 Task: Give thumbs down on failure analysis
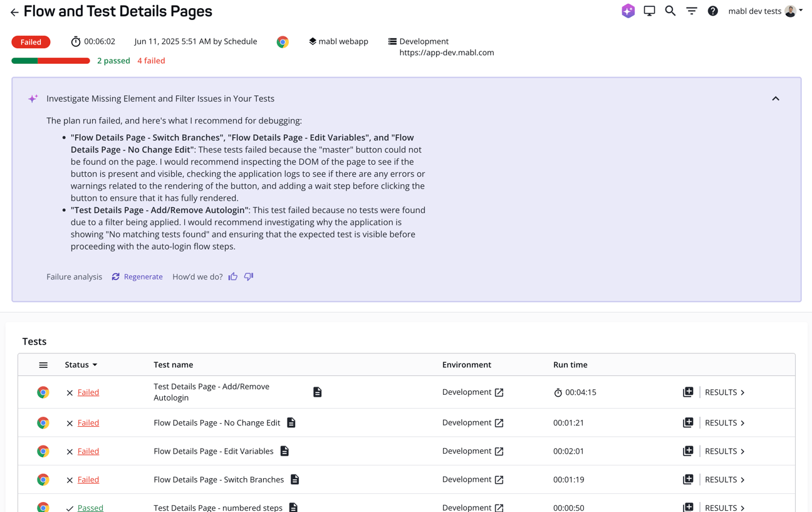tap(249, 276)
